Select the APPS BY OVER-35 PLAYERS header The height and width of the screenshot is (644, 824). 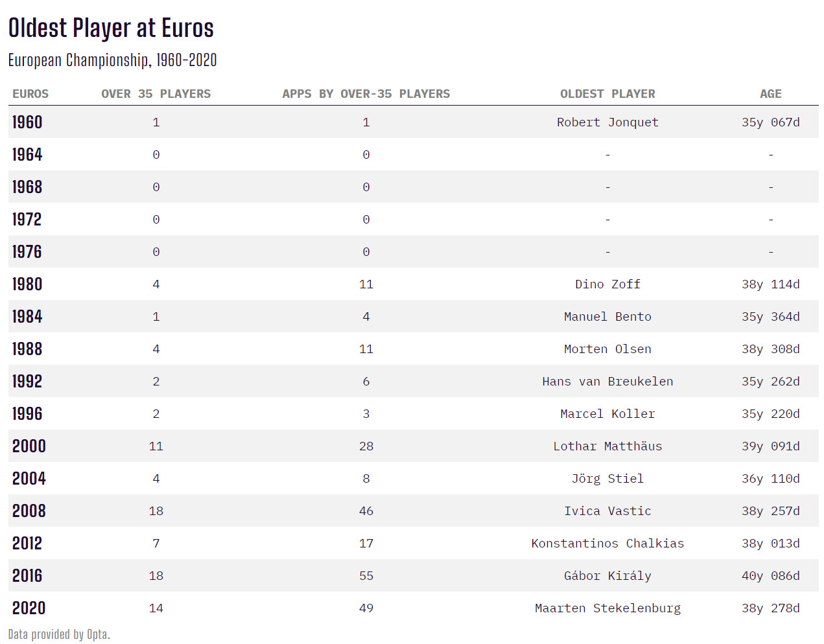coord(366,94)
